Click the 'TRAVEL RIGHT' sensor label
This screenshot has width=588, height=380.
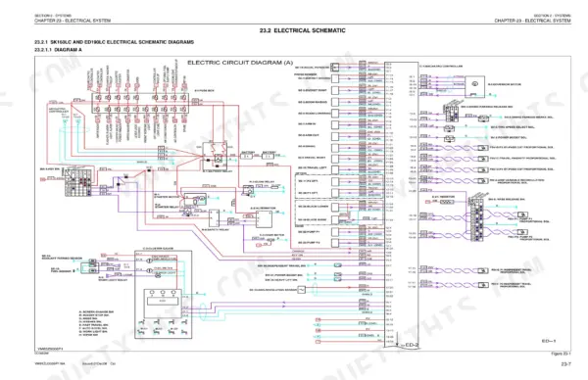pyautogui.click(x=312, y=158)
